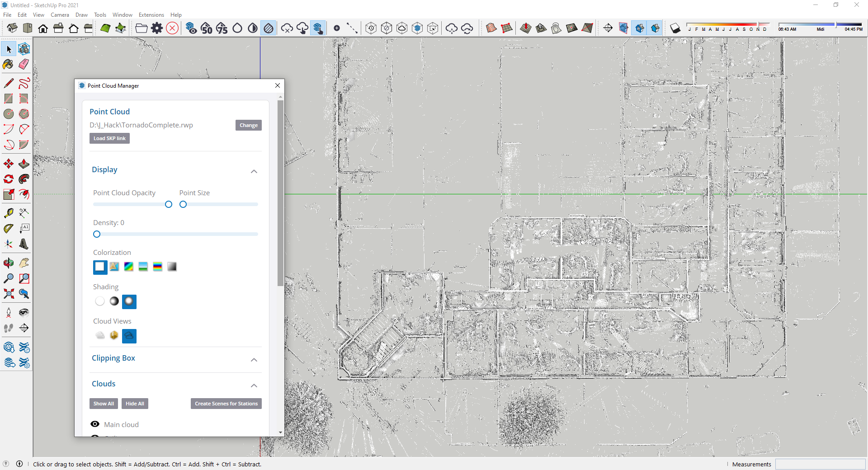Activate the Paint Bucket tool
Viewport: 868px width, 470px height.
(8, 64)
